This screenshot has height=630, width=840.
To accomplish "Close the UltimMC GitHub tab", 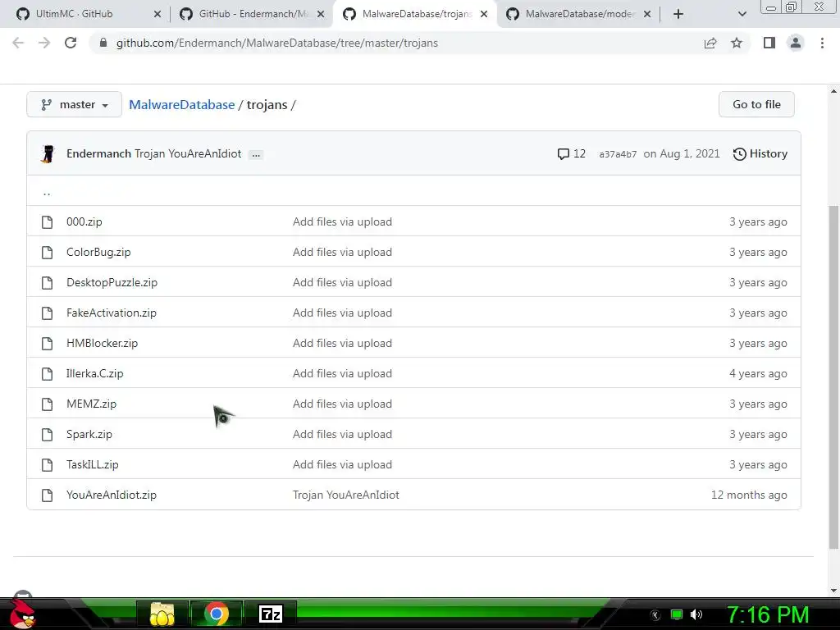I will (157, 14).
